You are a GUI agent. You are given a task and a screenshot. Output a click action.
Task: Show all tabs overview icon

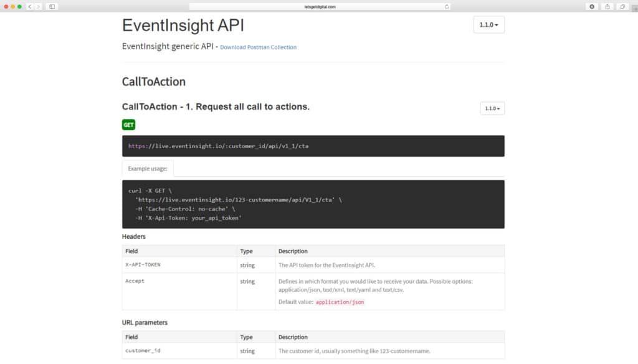click(x=622, y=6)
